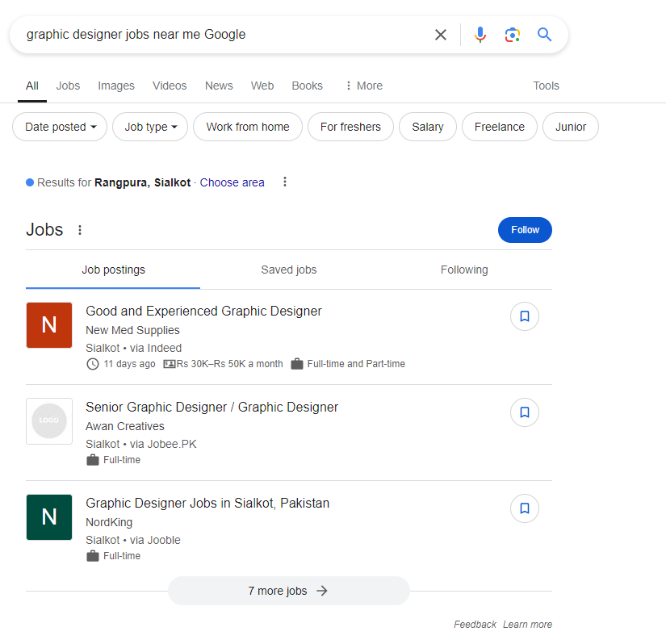
Task: Apply the For freshers filter chip
Action: [x=350, y=127]
